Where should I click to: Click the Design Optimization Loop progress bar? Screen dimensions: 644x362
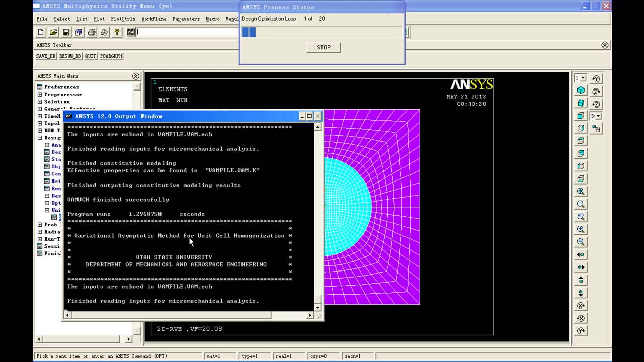(322, 32)
